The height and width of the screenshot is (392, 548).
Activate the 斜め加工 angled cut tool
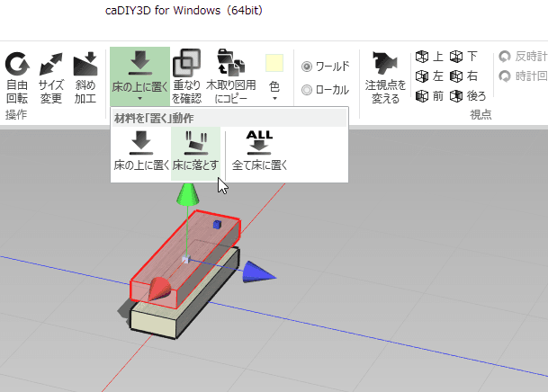tap(85, 77)
